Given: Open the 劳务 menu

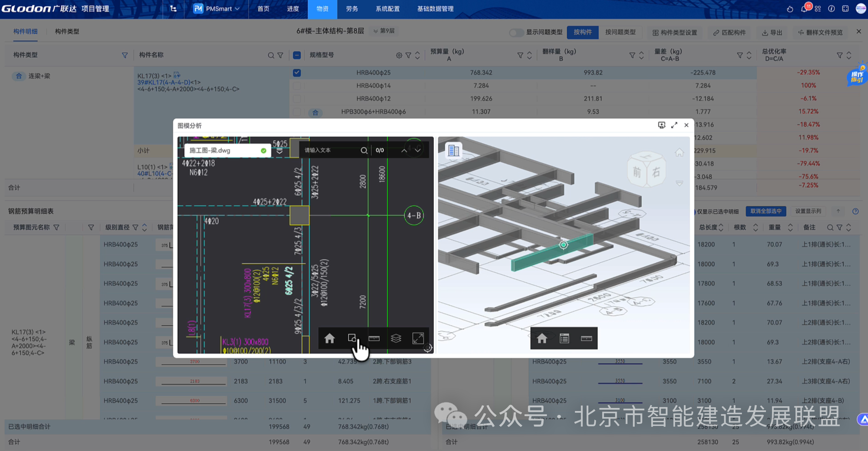Looking at the screenshot, I should pyautogui.click(x=352, y=9).
